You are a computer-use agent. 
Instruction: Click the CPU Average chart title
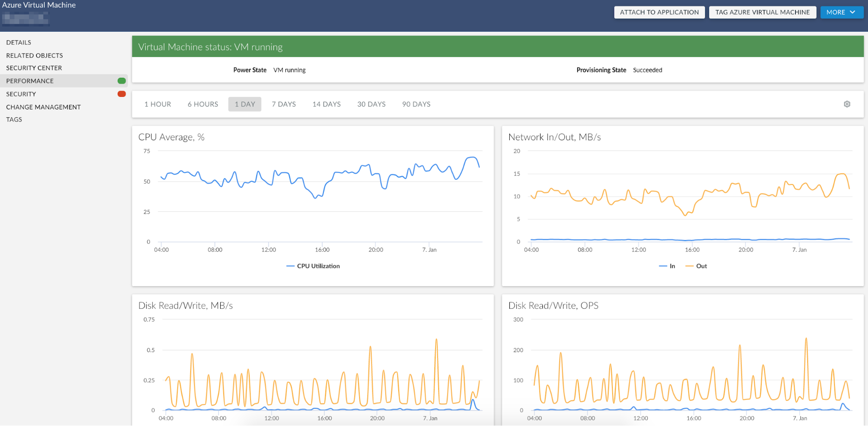pos(171,137)
